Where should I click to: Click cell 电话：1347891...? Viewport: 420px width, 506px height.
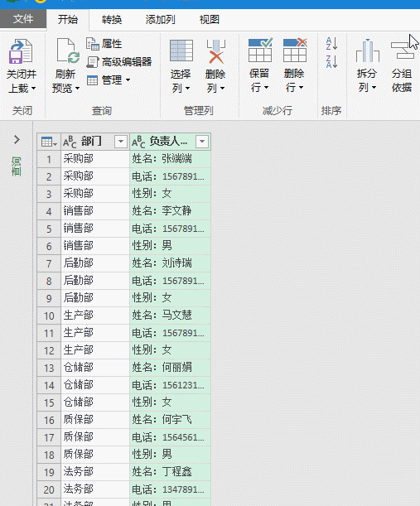point(170,489)
